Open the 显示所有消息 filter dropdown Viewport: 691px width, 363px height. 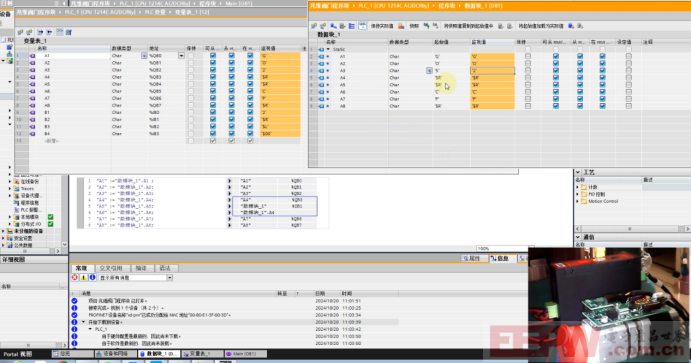pyautogui.click(x=169, y=278)
